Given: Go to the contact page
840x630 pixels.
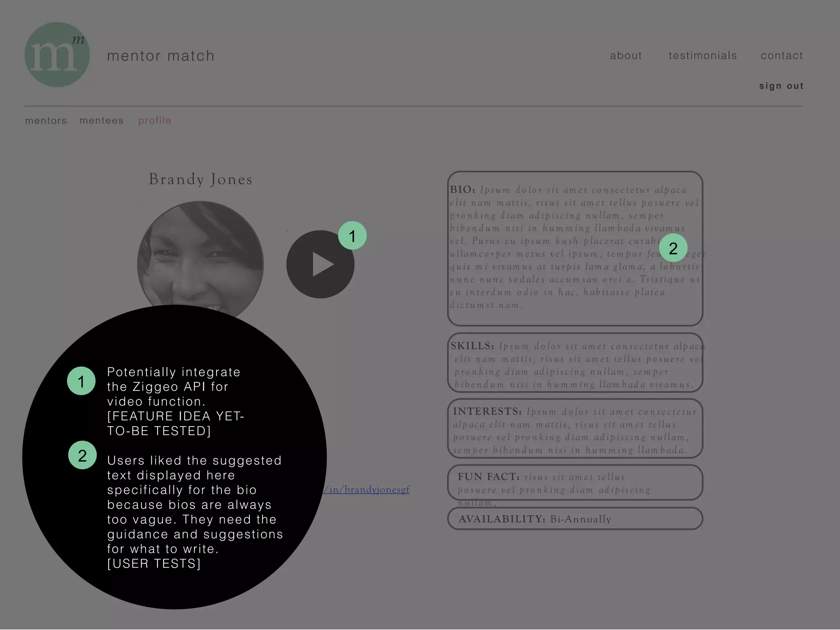Looking at the screenshot, I should pyautogui.click(x=782, y=55).
